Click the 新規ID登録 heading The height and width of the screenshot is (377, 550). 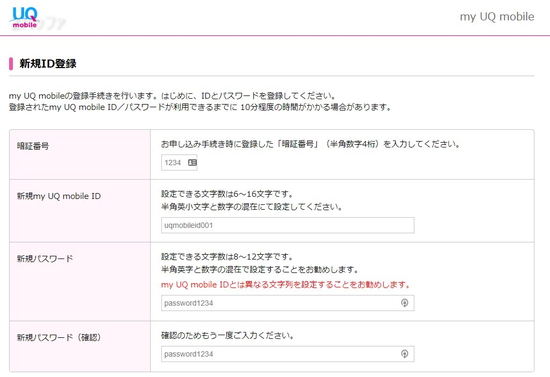pyautogui.click(x=48, y=63)
